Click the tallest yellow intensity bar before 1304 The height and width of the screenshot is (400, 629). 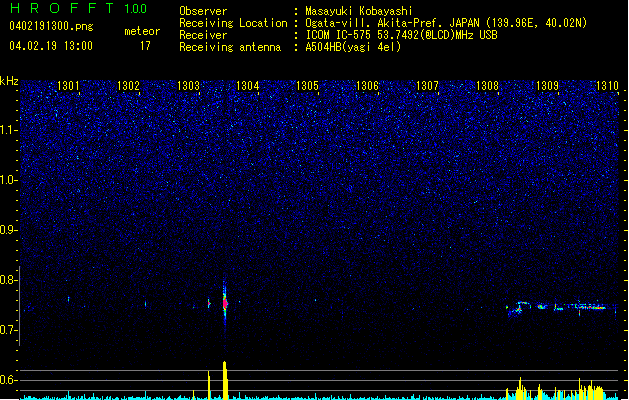click(x=225, y=380)
